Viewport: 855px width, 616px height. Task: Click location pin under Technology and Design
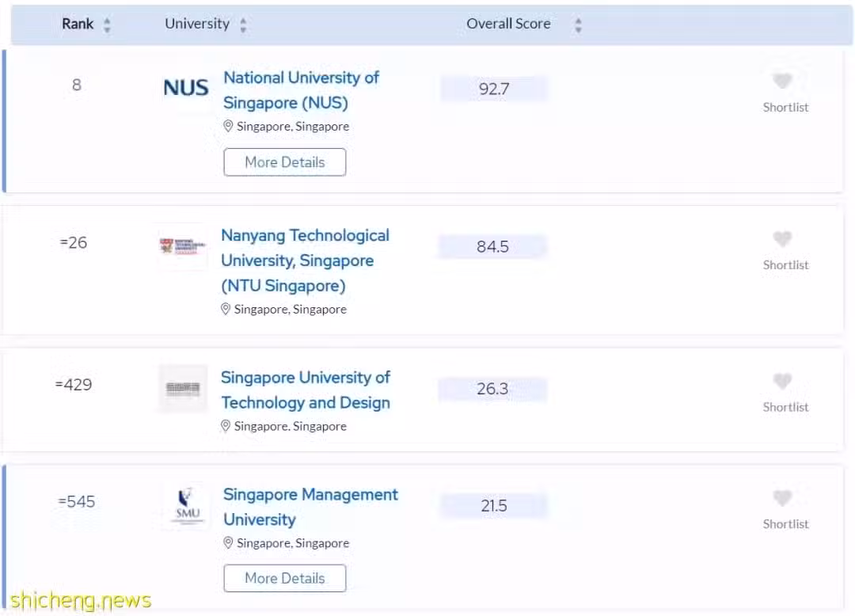pyautogui.click(x=225, y=426)
